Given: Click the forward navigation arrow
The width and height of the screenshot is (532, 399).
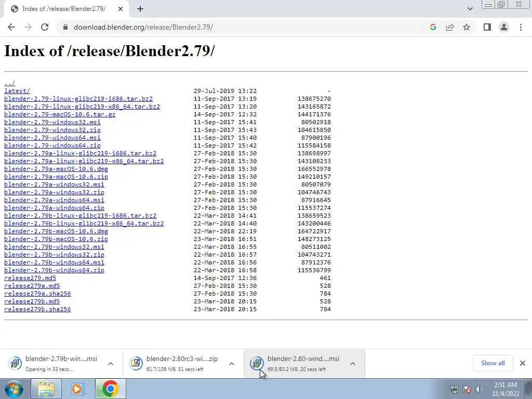Looking at the screenshot, I should point(28,27).
